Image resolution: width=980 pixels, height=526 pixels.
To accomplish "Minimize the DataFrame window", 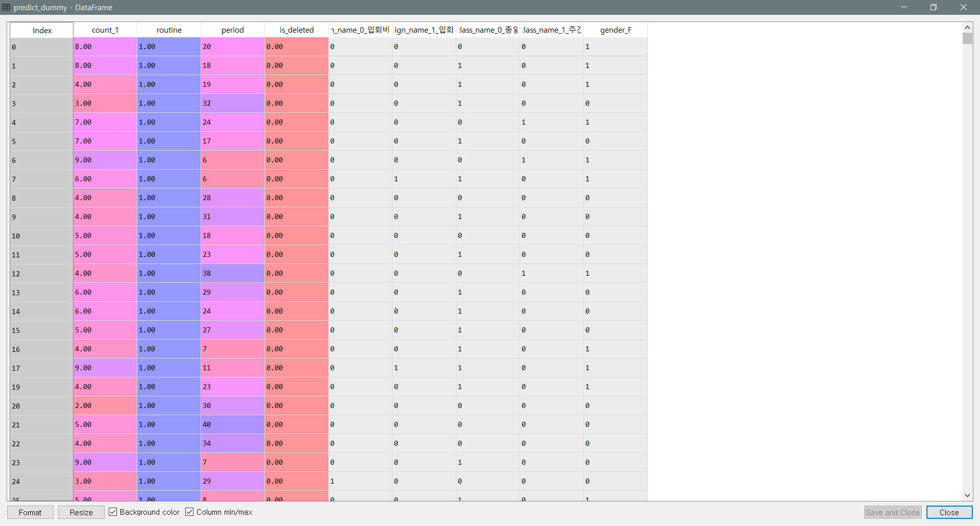I will coord(904,7).
